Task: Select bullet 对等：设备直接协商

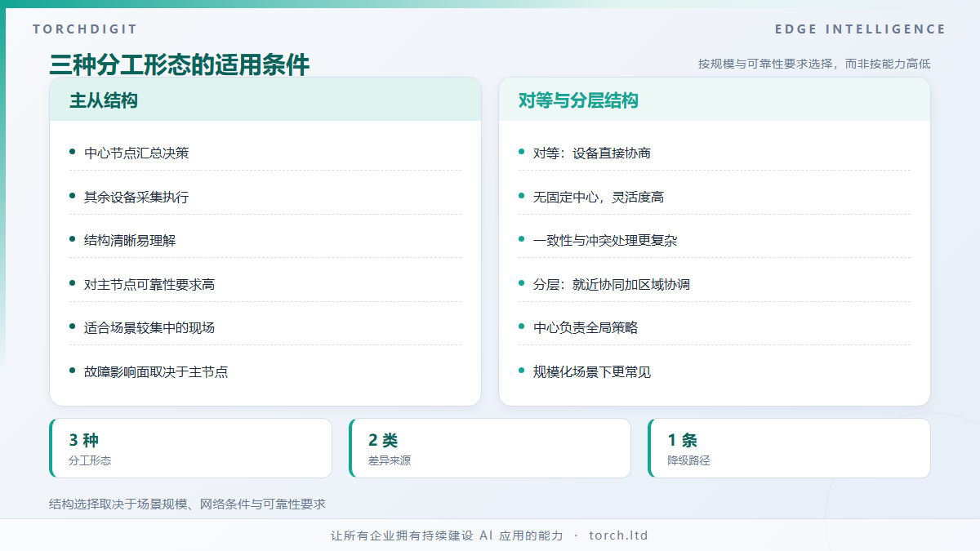Action: click(592, 153)
